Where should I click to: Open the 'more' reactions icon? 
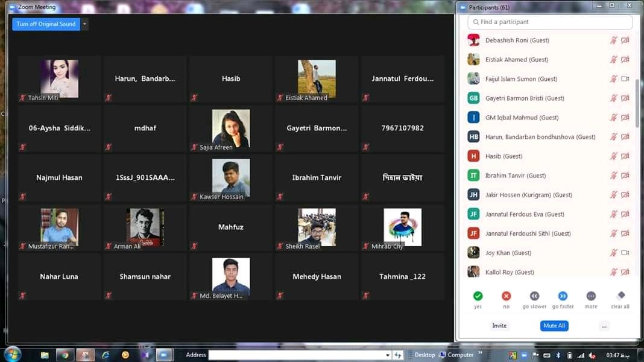(x=591, y=296)
